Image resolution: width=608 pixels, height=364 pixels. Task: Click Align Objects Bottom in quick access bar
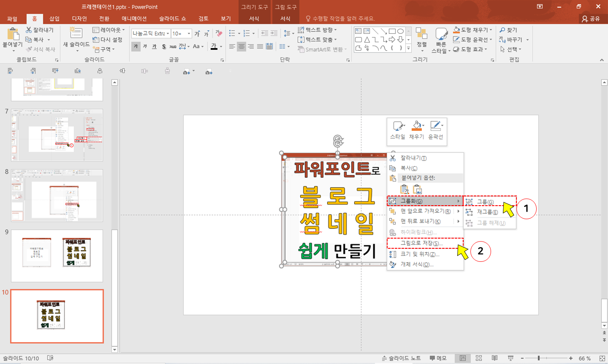[78, 71]
